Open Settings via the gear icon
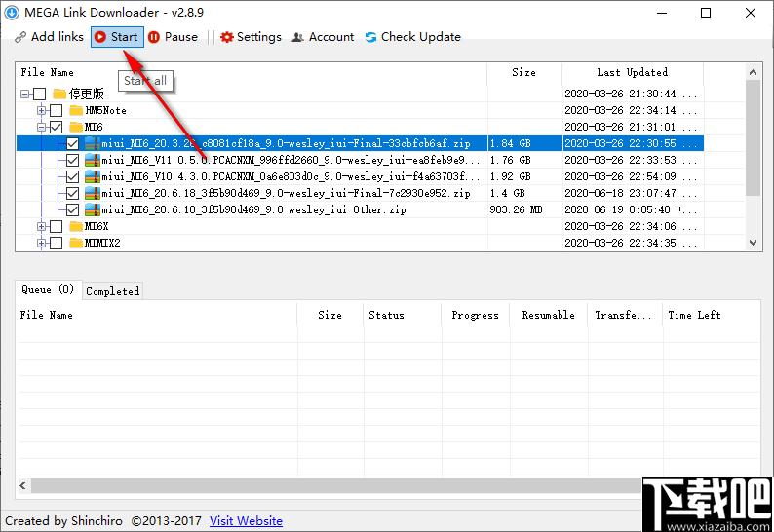Image resolution: width=774 pixels, height=532 pixels. (x=226, y=37)
